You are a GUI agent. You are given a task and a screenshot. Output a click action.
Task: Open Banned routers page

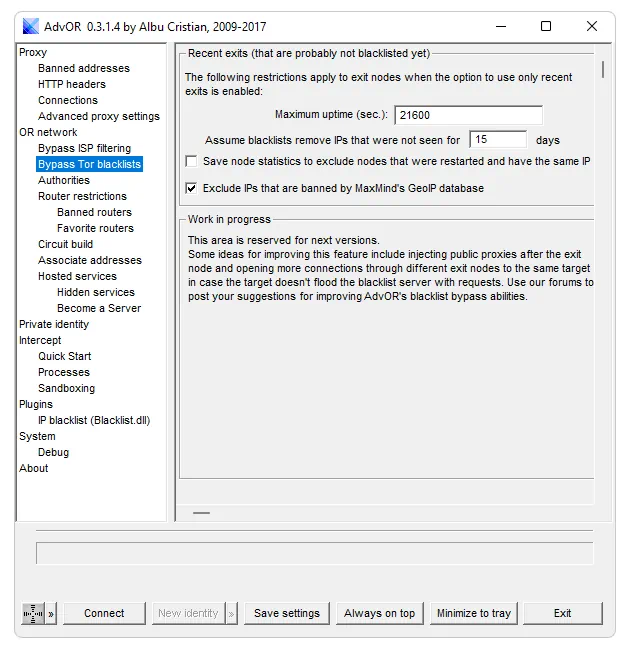[x=94, y=212]
